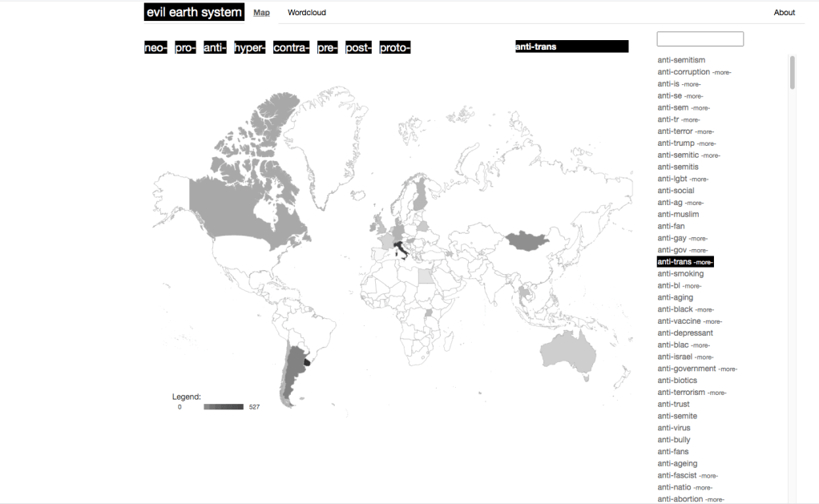Click the term list scrollbar
The width and height of the screenshot is (819, 504).
pos(793,72)
